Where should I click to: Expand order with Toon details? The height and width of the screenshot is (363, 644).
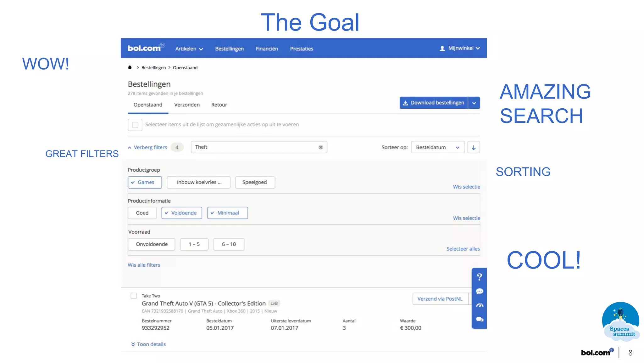[x=148, y=344]
